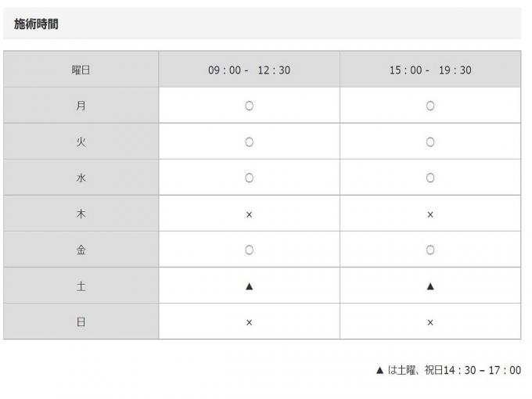The height and width of the screenshot is (399, 532).
Task: Select the Sunday afternoon cross mark
Action: coord(430,322)
